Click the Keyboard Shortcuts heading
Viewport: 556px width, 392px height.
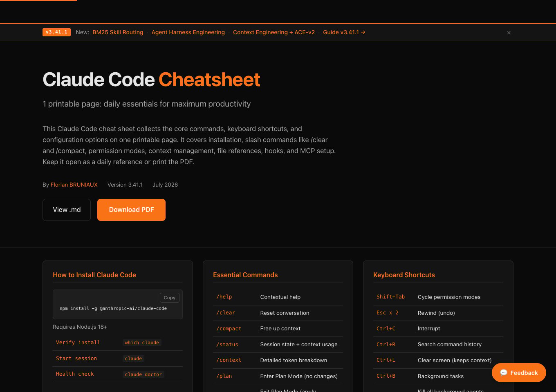pyautogui.click(x=404, y=275)
